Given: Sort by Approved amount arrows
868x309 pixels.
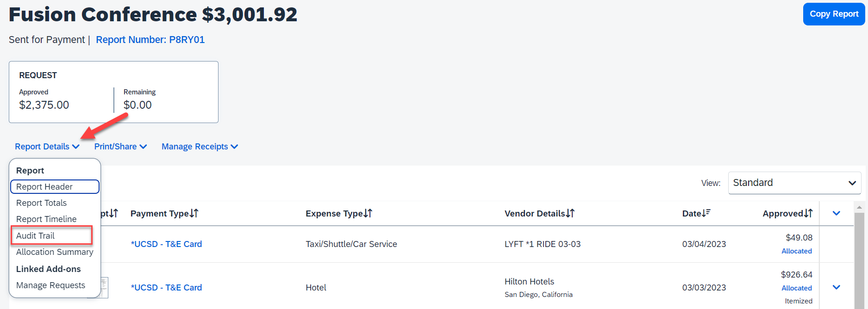Looking at the screenshot, I should 808,213.
